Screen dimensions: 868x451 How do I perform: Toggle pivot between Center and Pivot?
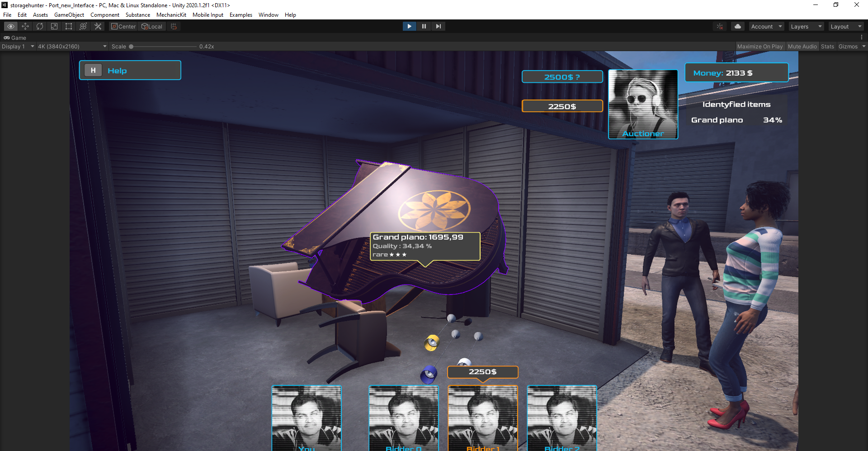tap(123, 26)
